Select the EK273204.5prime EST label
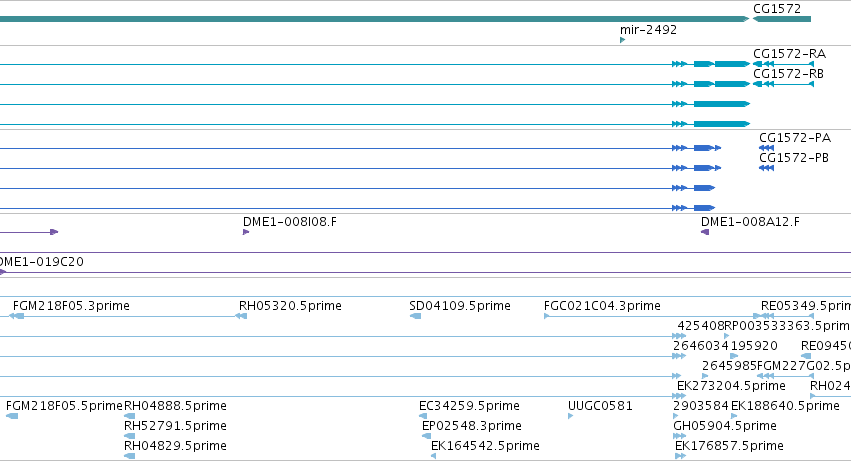851x461 pixels. click(731, 386)
